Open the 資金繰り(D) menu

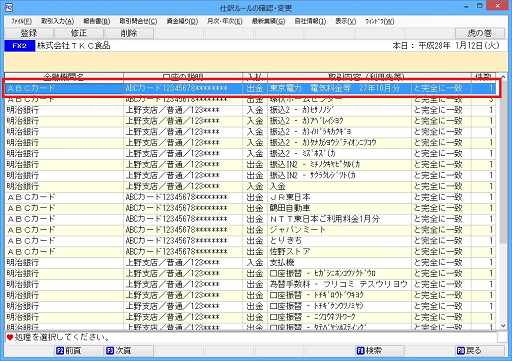tap(182, 21)
